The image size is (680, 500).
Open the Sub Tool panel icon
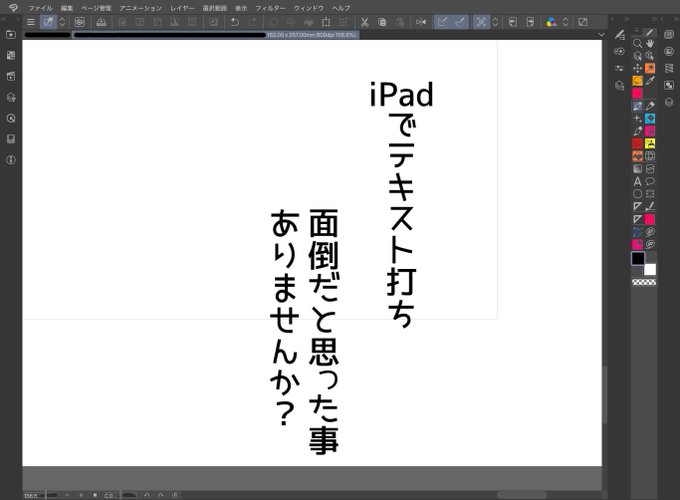[620, 35]
